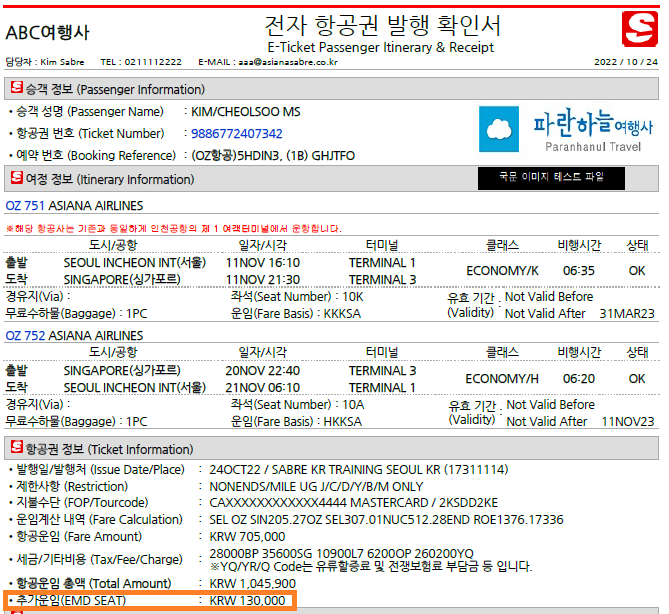Click the 전자 항공권 발행 확인서 title
The image size is (669, 614).
tap(382, 26)
